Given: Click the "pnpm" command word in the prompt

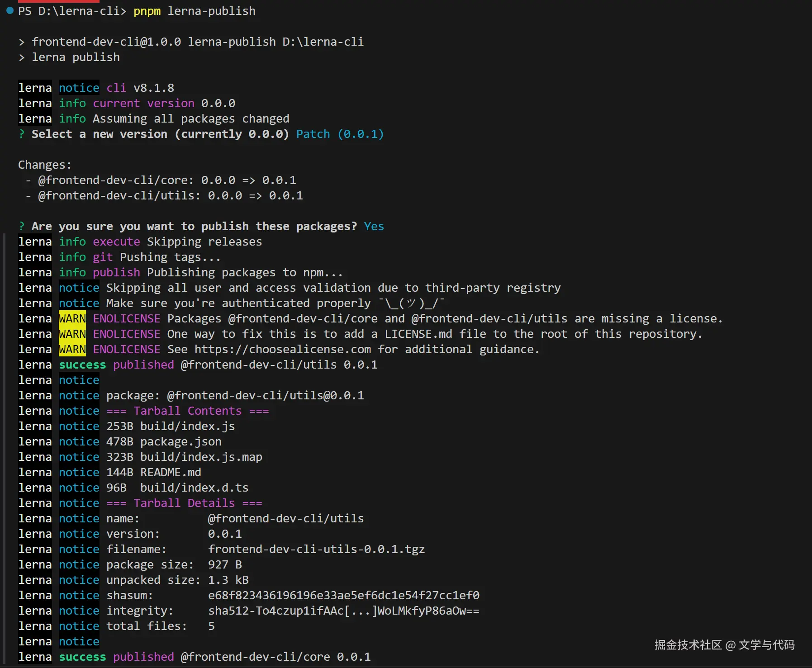Looking at the screenshot, I should [x=147, y=11].
